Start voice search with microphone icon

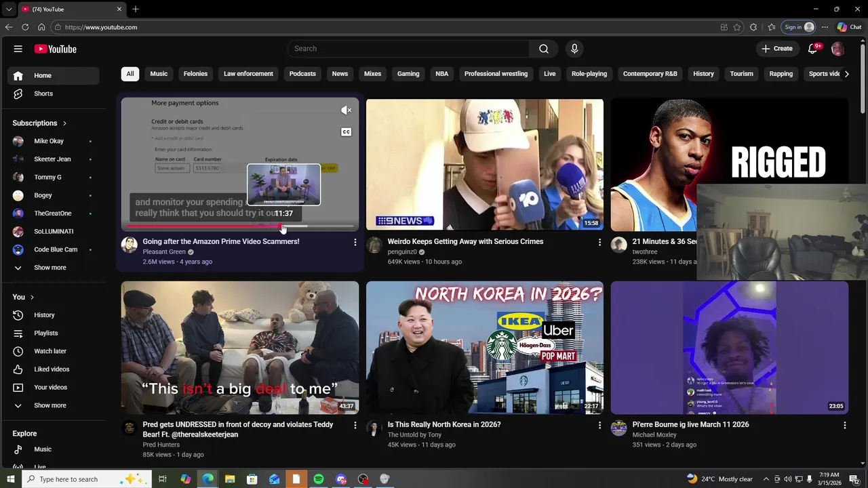(574, 49)
